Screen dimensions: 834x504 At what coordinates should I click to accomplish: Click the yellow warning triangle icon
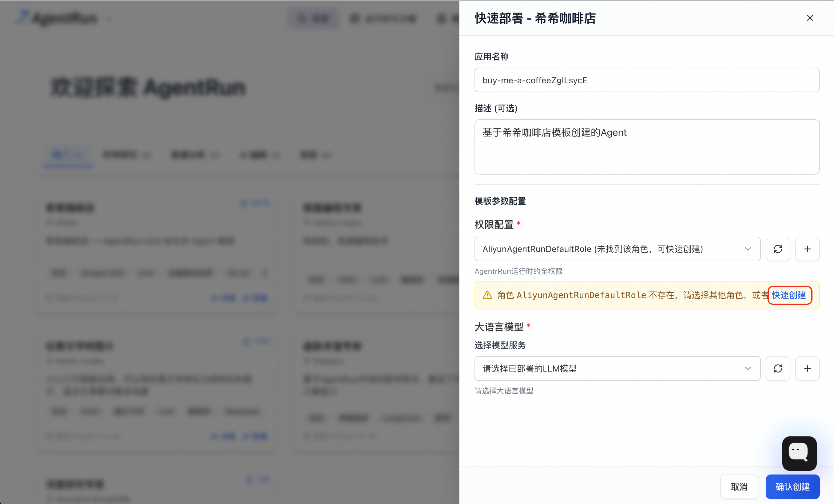(487, 295)
